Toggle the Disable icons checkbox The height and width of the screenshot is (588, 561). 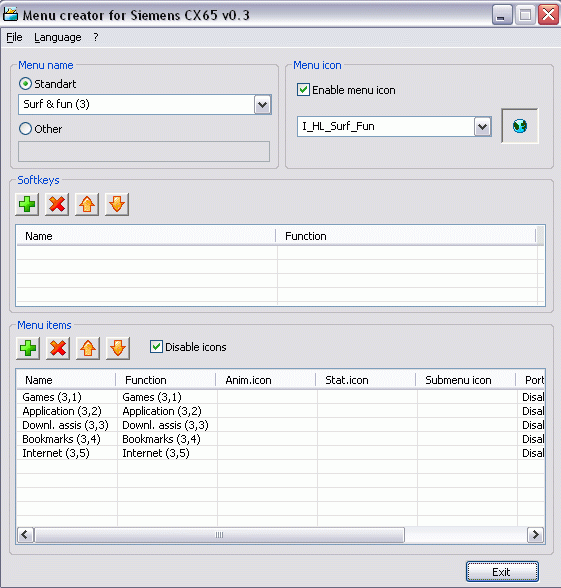pyautogui.click(x=156, y=347)
